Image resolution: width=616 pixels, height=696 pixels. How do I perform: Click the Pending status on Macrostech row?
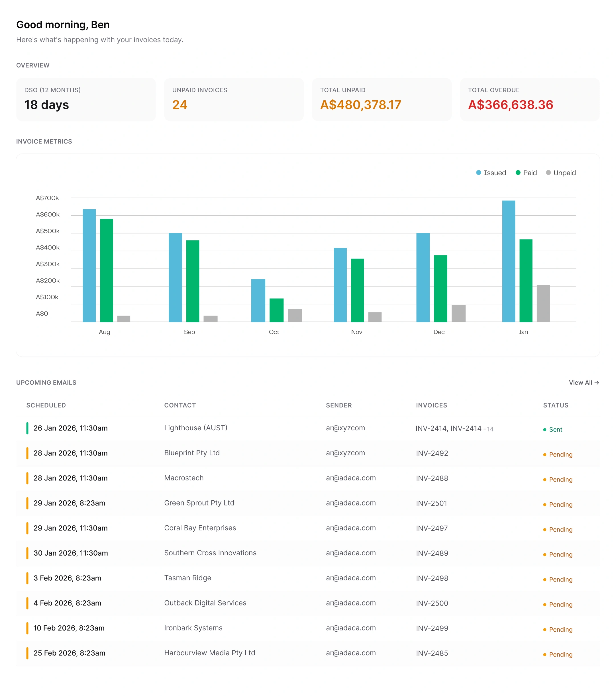pos(560,480)
